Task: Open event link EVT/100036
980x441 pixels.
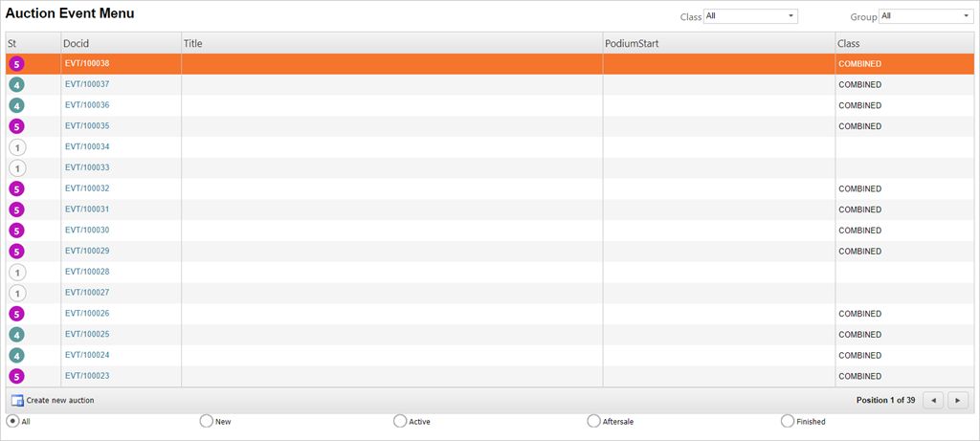Action: (87, 105)
